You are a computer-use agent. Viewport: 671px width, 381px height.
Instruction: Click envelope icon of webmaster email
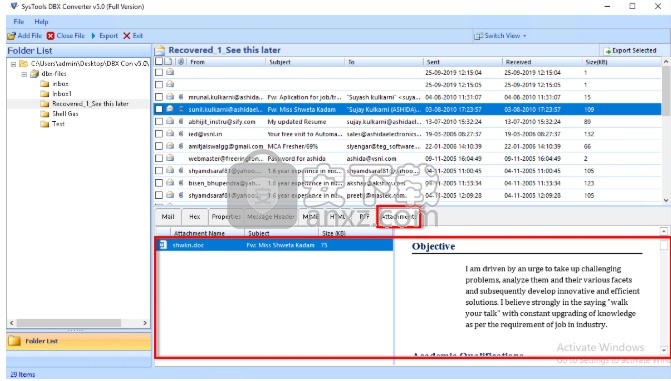170,158
